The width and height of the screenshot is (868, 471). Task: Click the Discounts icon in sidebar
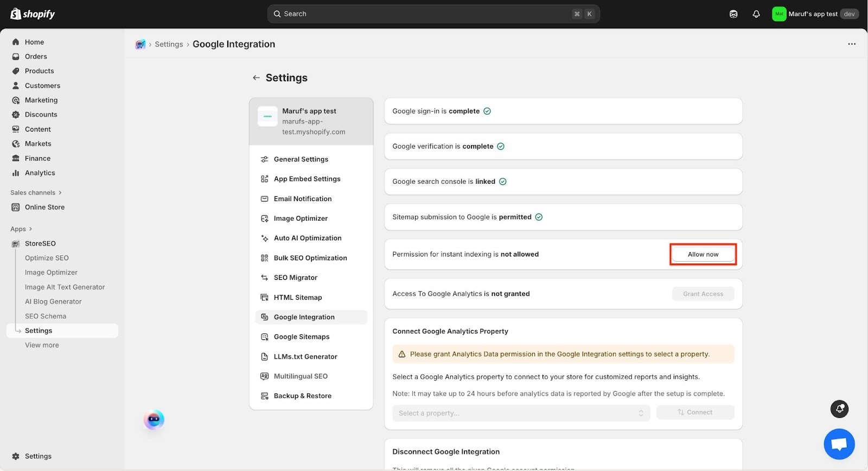point(16,115)
